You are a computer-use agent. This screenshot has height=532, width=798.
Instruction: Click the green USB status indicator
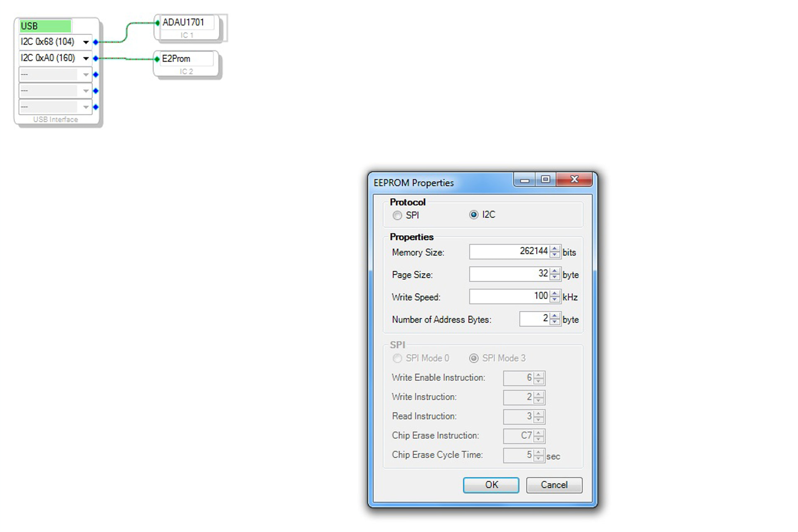(x=45, y=26)
